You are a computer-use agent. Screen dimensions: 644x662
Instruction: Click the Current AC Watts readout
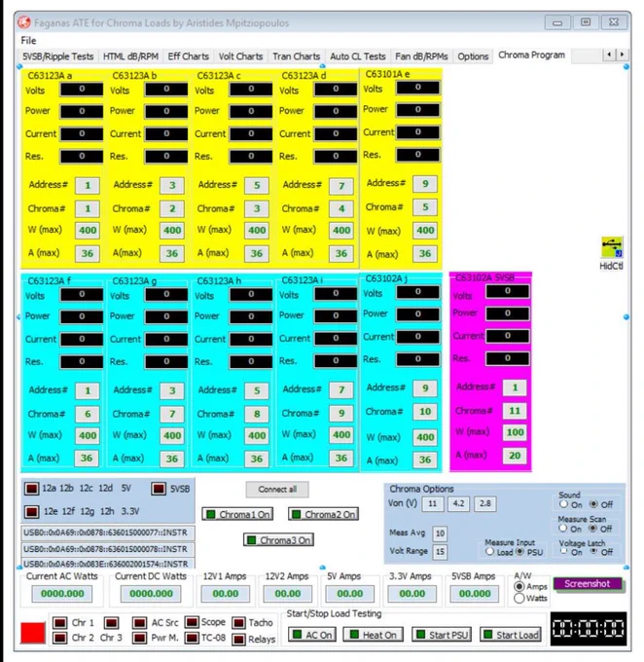62,594
